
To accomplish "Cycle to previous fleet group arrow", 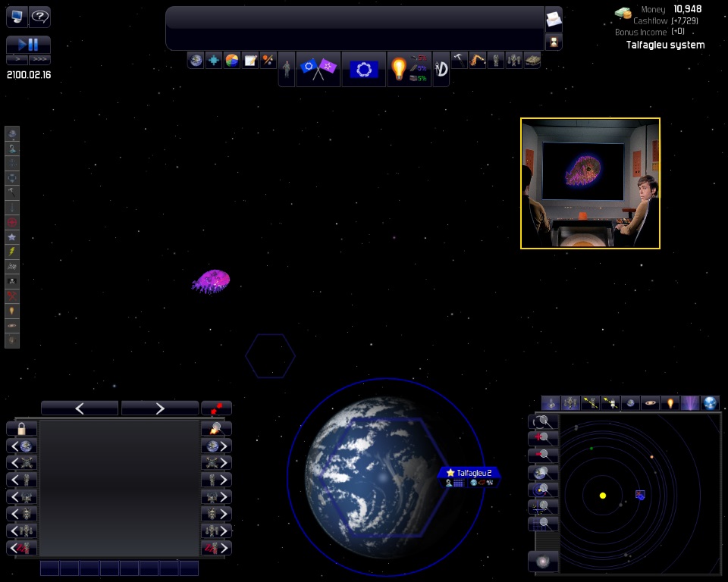I will [x=21, y=531].
